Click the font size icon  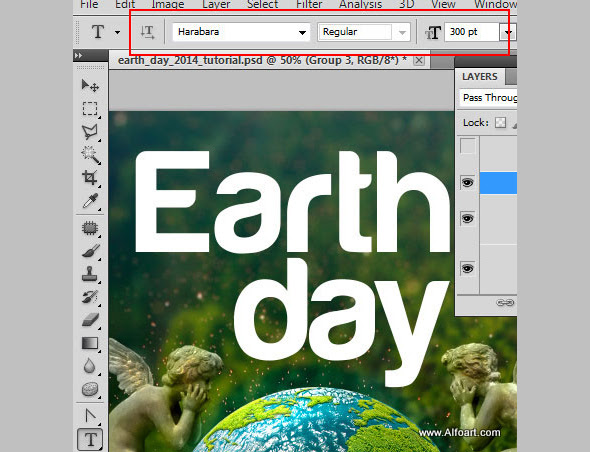433,33
